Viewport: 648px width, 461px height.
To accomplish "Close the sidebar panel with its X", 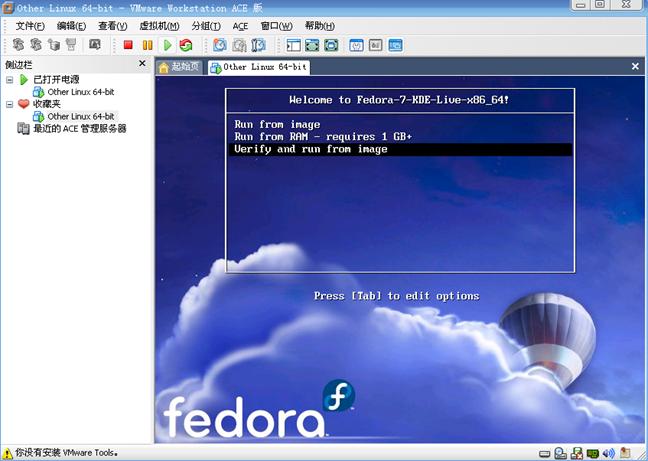I will (x=142, y=63).
